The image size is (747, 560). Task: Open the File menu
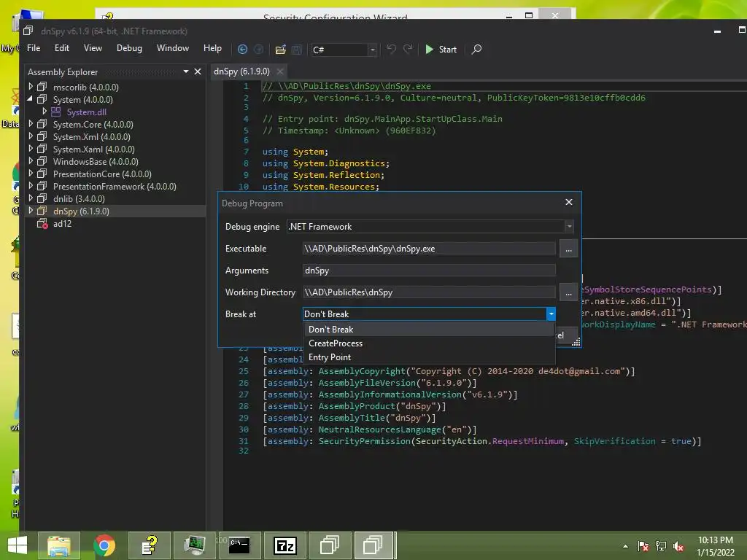[x=34, y=48]
